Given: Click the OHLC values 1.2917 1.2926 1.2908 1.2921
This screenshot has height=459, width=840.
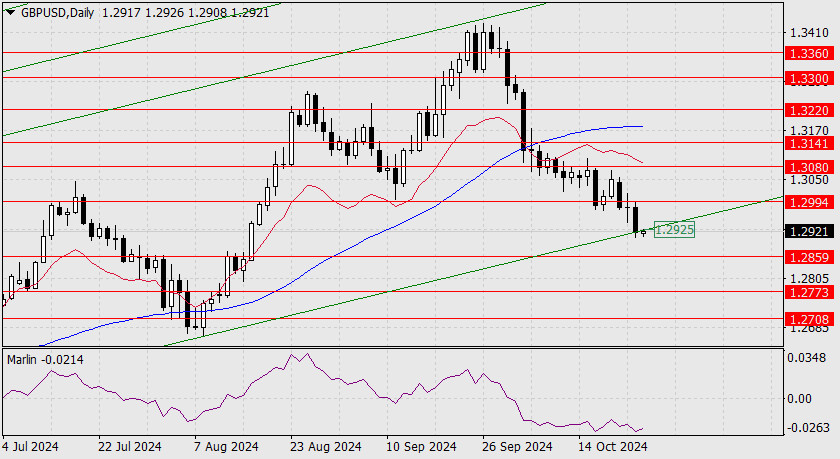Looking at the screenshot, I should 185,12.
